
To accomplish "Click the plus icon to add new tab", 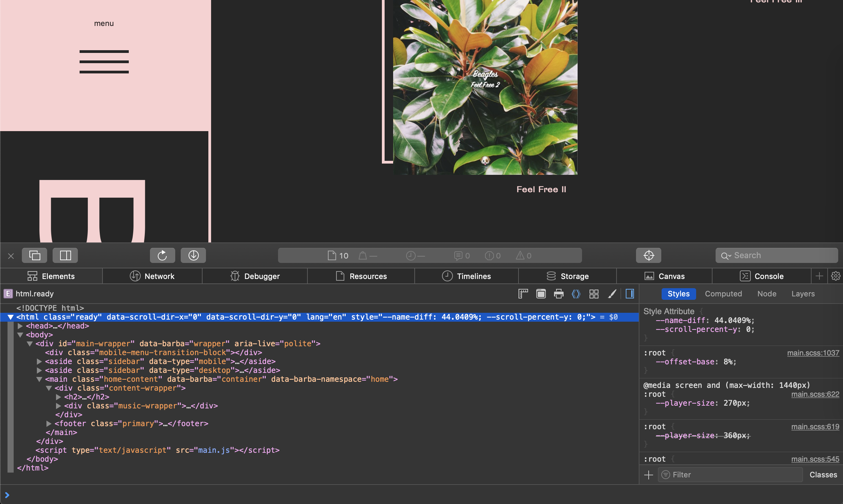I will click(819, 276).
